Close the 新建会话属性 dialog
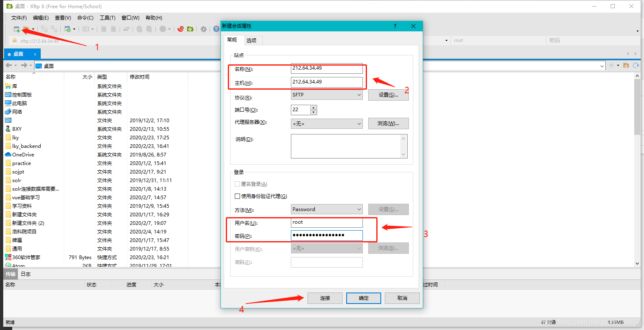The width and height of the screenshot is (644, 330). (413, 26)
